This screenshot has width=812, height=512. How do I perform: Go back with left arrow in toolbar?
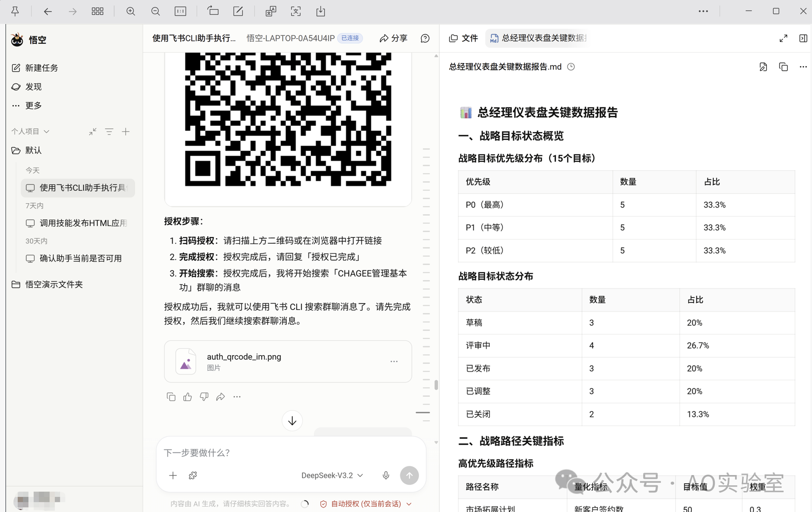click(48, 12)
